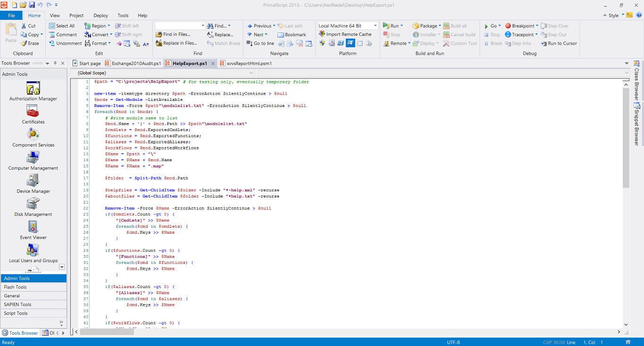Image resolution: width=644 pixels, height=346 pixels.
Task: Open the Class Browser side panel
Action: (636, 80)
